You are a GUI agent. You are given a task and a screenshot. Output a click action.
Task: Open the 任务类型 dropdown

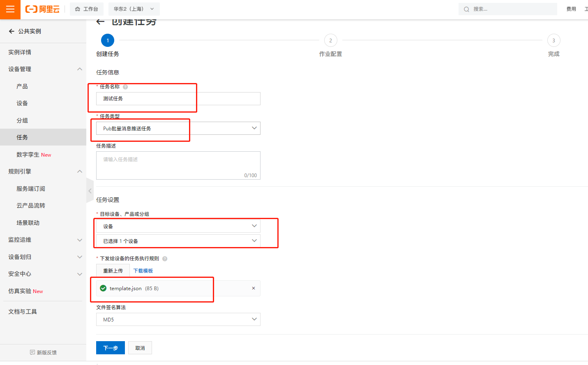[x=178, y=128]
